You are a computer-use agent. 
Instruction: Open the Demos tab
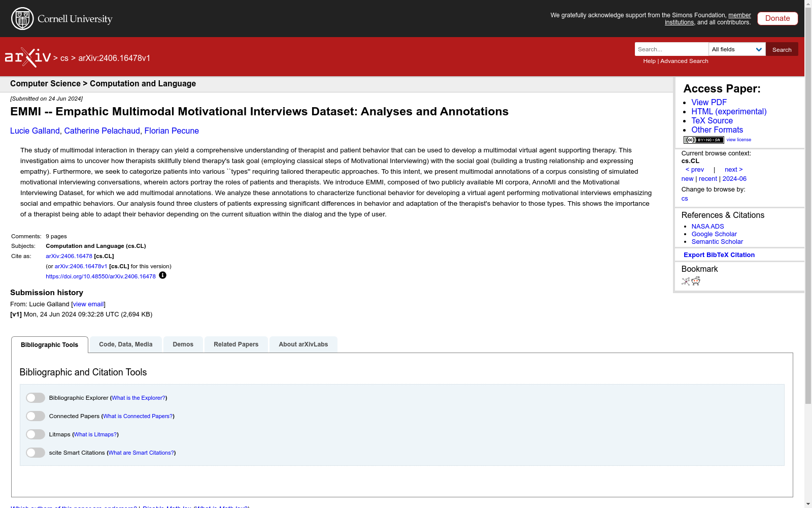tap(183, 344)
